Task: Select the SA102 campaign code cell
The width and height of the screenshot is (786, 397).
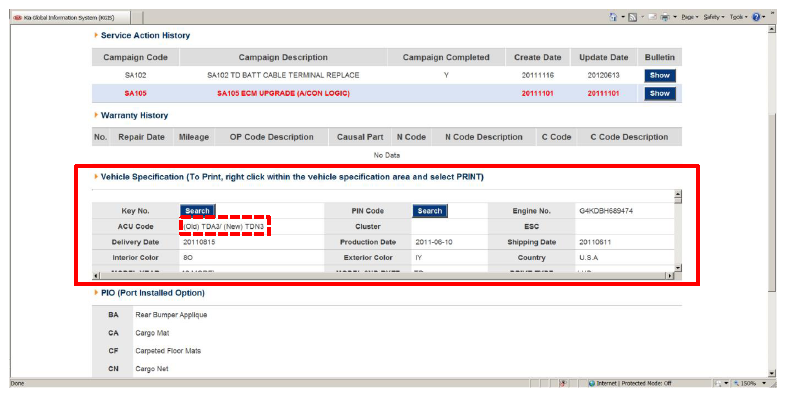Action: click(135, 75)
